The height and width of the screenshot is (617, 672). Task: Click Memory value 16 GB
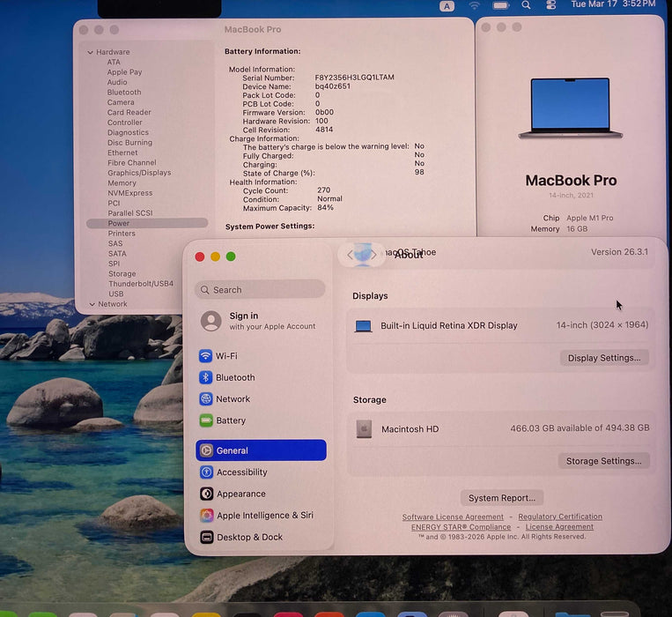pos(577,229)
